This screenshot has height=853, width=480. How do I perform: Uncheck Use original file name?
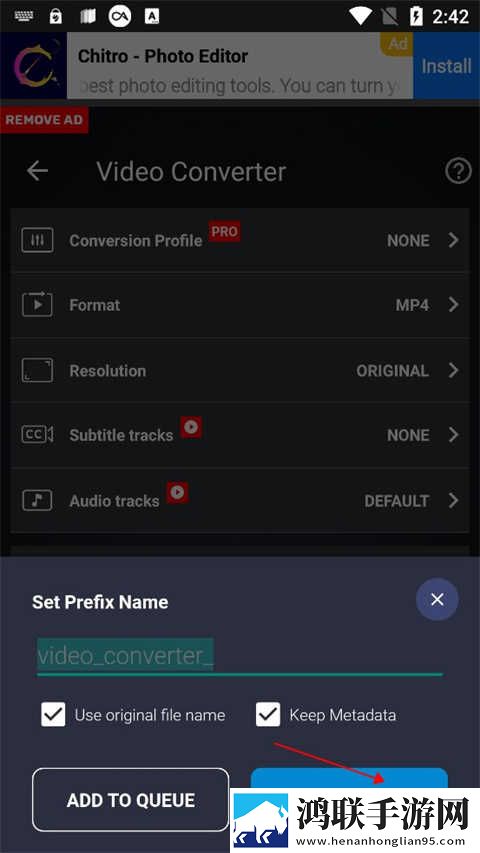(53, 715)
